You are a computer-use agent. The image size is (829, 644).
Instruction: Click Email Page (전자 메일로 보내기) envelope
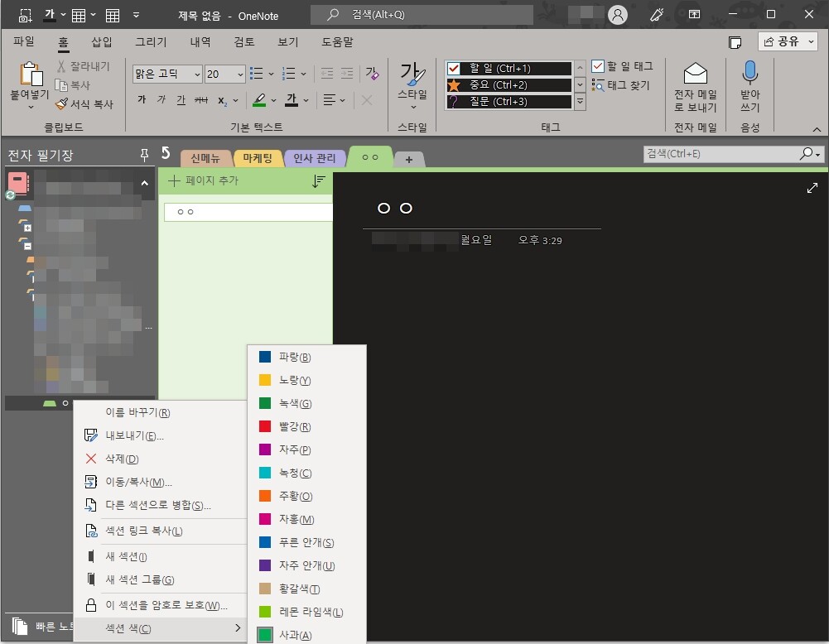click(695, 73)
